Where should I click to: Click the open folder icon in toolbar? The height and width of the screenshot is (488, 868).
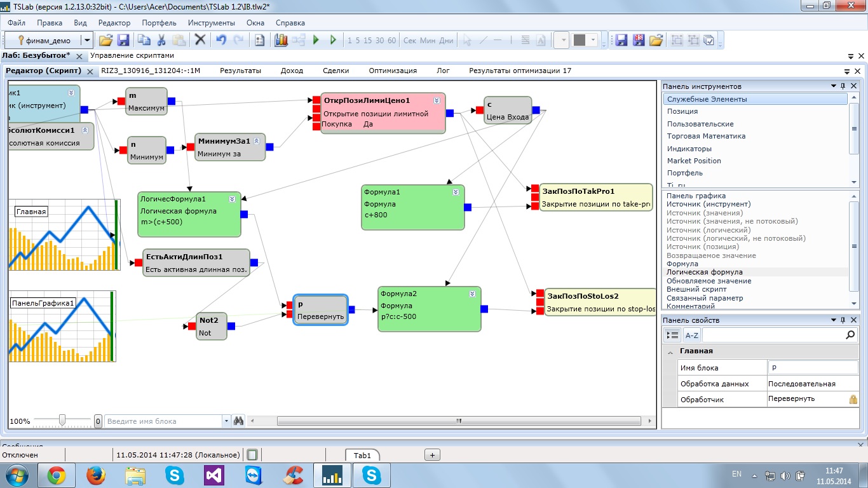click(x=105, y=40)
